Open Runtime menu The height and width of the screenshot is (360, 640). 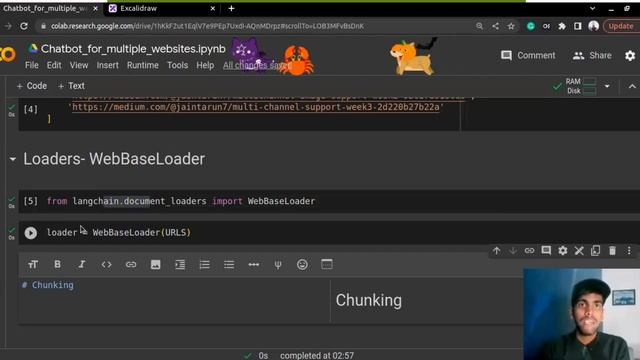[x=142, y=65]
